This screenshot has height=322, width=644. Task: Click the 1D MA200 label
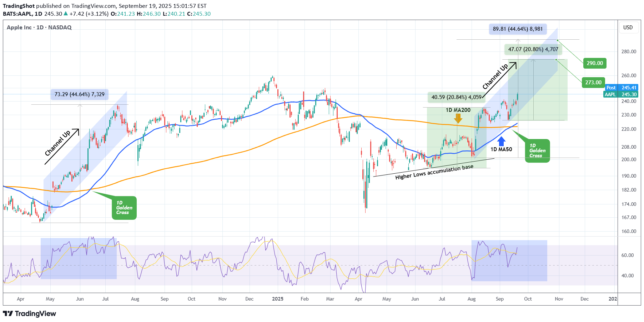coord(458,110)
